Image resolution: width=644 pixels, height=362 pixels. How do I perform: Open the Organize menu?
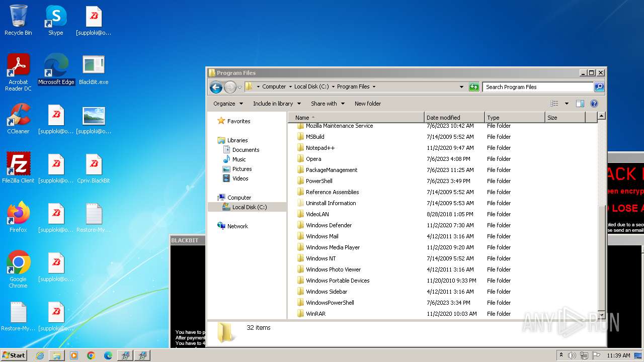click(x=228, y=104)
